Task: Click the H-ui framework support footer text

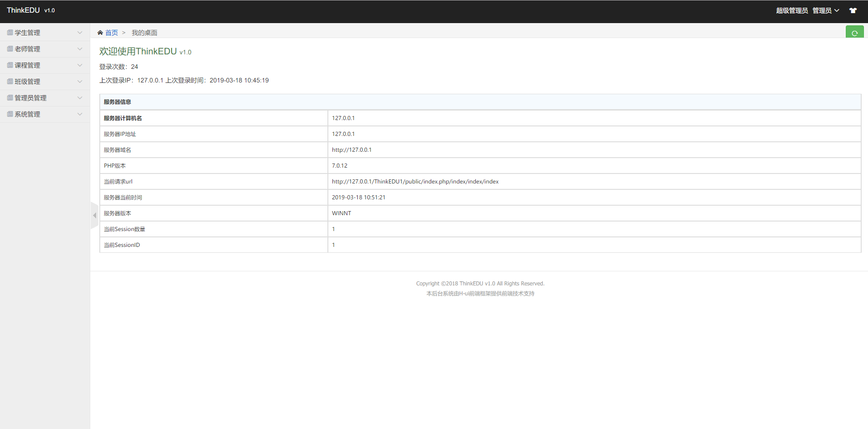Action: 480,294
